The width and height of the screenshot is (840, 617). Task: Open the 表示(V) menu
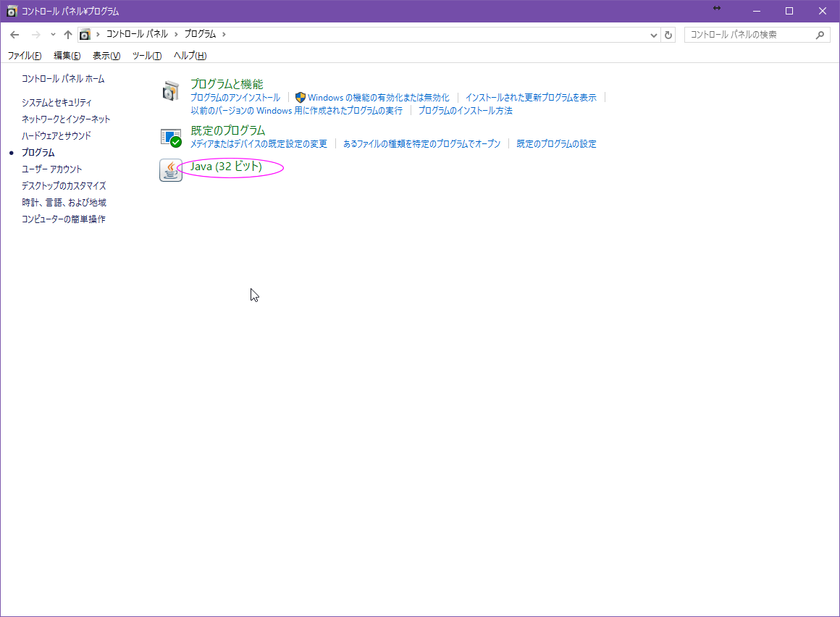(x=106, y=56)
